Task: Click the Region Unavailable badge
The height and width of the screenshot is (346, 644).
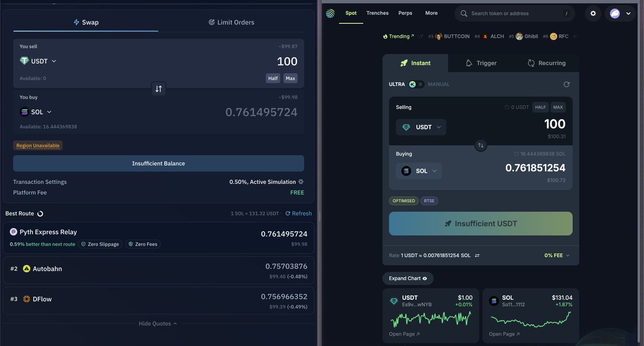Action: point(38,145)
